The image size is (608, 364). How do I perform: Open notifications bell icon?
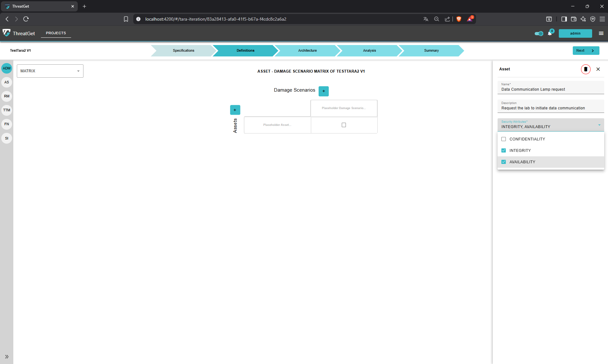click(x=550, y=33)
